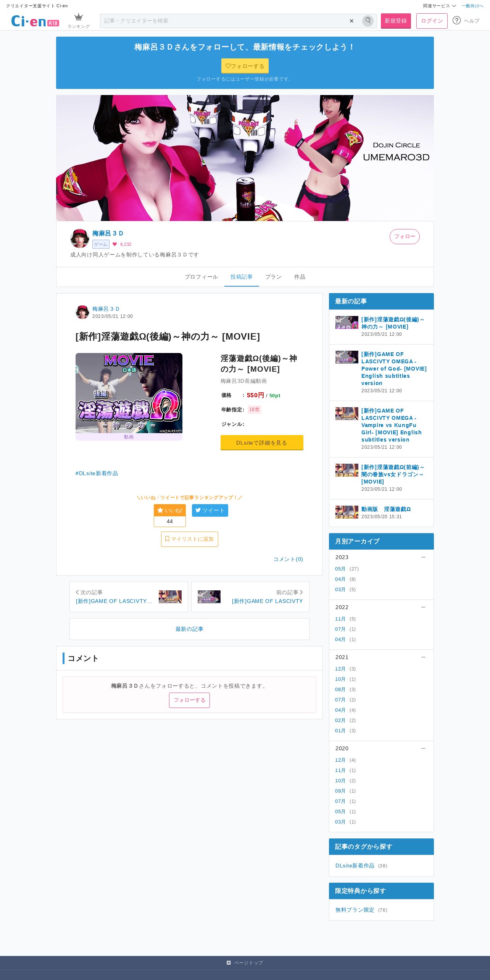Collapse the 2022 archive section
Viewport: 490px width, 980px height.
click(x=423, y=607)
